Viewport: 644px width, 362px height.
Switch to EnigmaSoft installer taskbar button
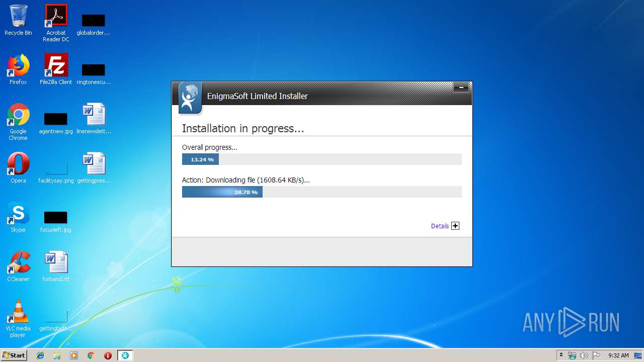[125, 355]
